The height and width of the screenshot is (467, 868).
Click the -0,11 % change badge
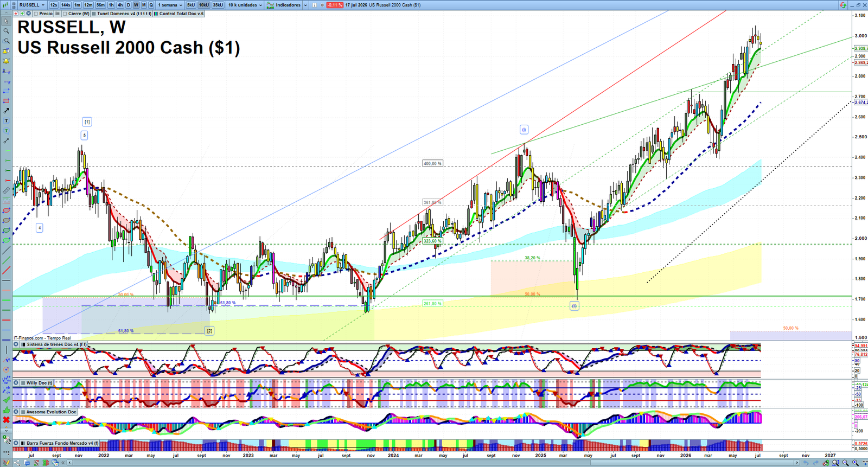(x=335, y=5)
